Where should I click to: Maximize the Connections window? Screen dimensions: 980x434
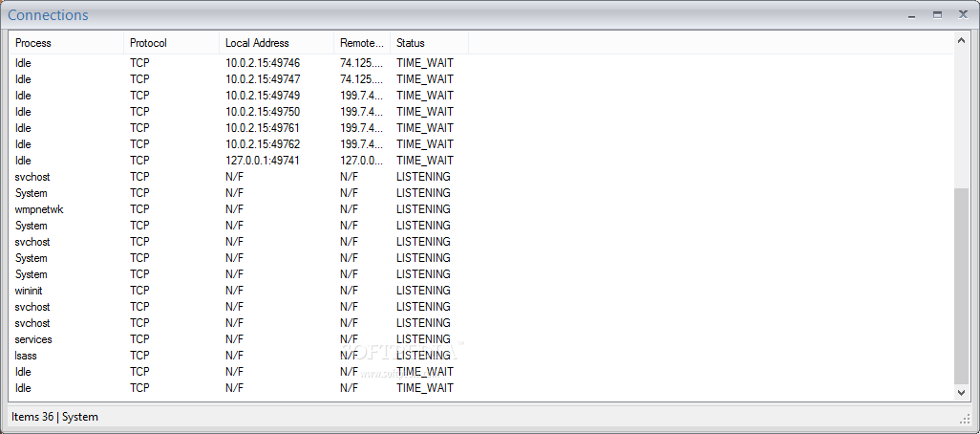click(x=938, y=14)
